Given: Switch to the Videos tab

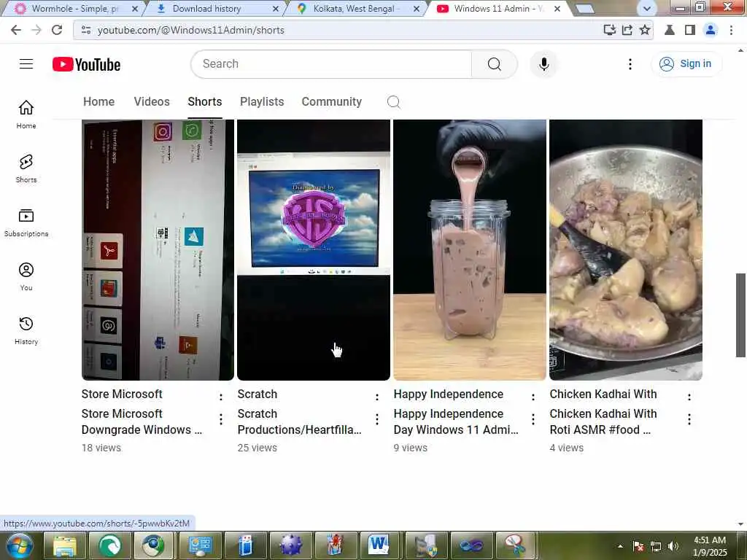Looking at the screenshot, I should tap(152, 102).
